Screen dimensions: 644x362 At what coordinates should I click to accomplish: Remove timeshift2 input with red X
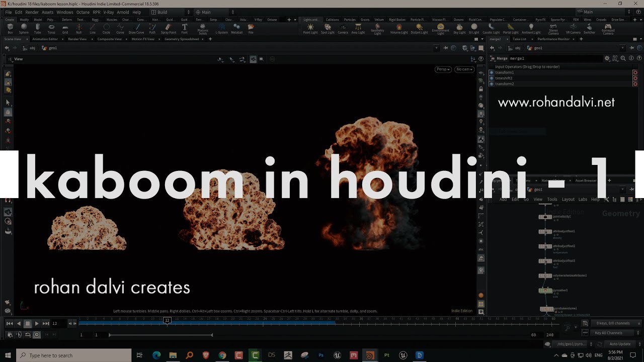point(635,78)
